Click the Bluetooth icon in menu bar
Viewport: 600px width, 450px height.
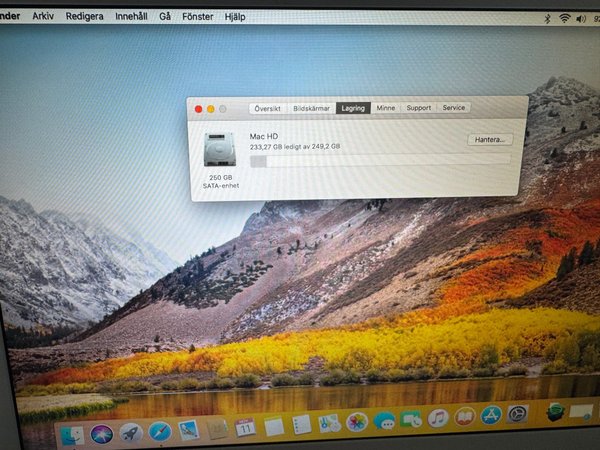(x=547, y=18)
